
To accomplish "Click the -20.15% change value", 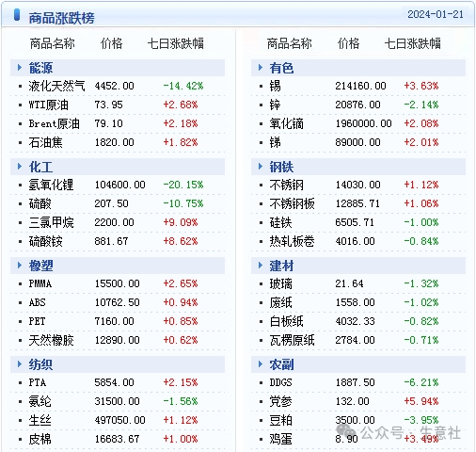I will (183, 185).
